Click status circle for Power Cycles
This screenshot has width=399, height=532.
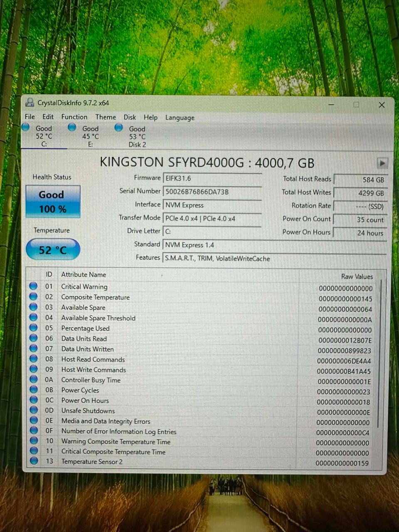click(33, 389)
